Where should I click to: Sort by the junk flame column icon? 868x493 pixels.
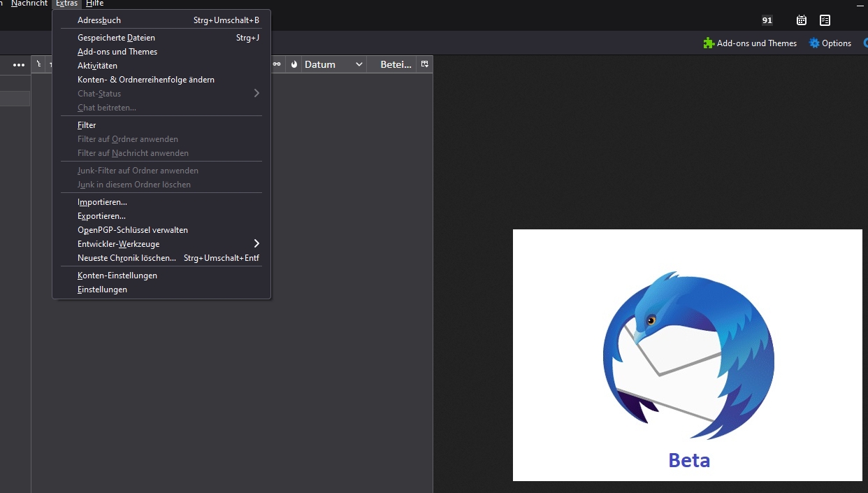click(294, 64)
